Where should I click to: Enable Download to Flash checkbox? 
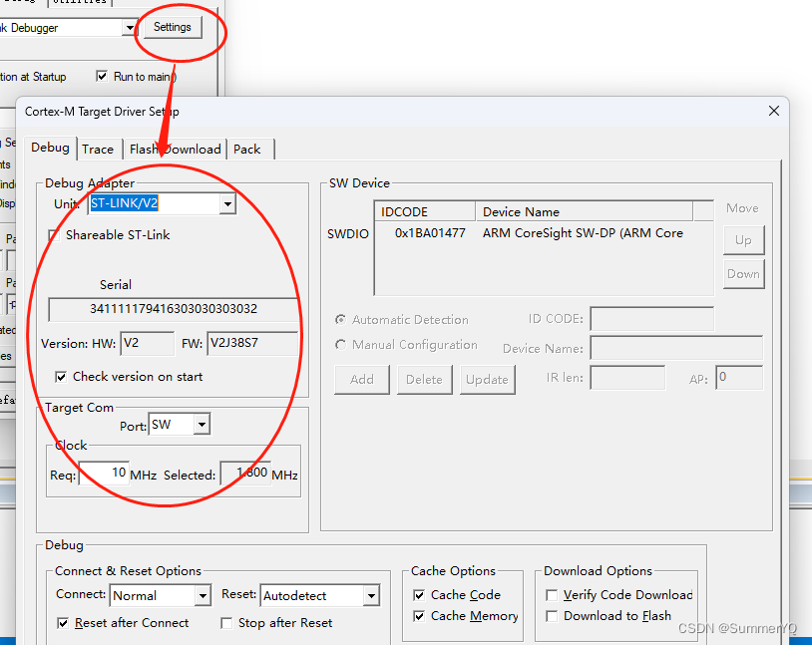pyautogui.click(x=552, y=616)
